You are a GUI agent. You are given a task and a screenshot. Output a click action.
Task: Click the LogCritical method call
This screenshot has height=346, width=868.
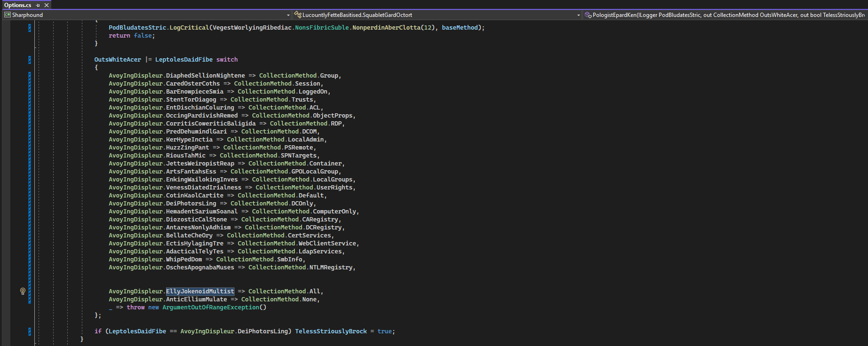pyautogui.click(x=189, y=28)
